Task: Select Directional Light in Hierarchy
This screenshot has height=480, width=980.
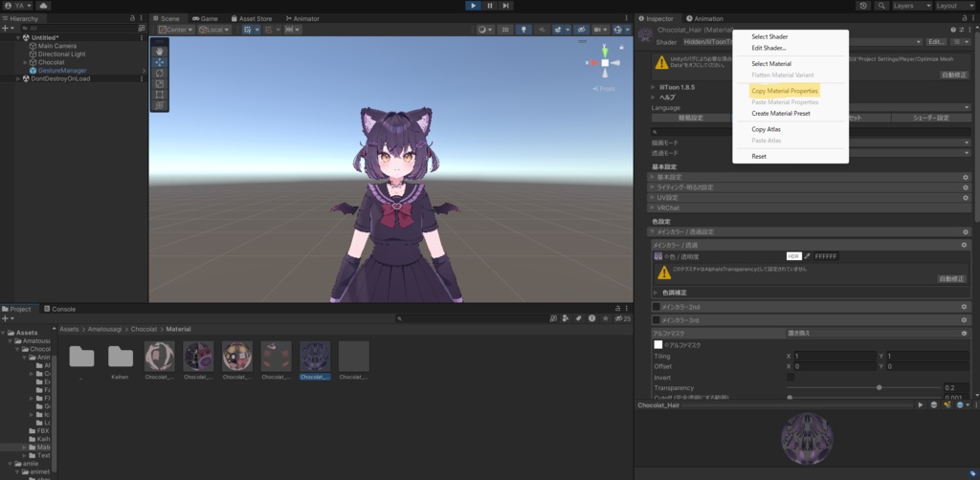Action: pos(61,55)
